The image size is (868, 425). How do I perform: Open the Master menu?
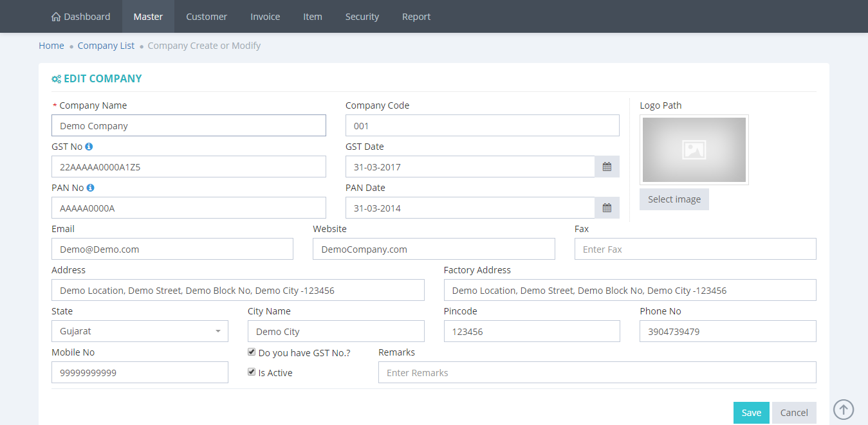pos(148,17)
